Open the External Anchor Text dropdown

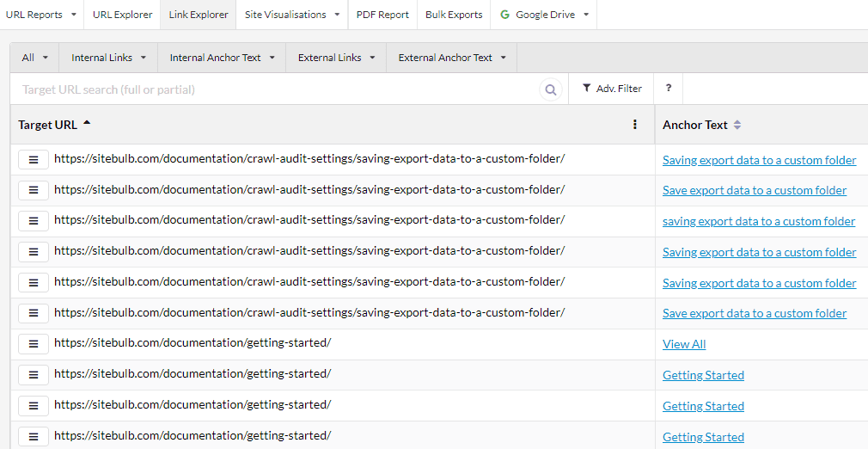(452, 58)
